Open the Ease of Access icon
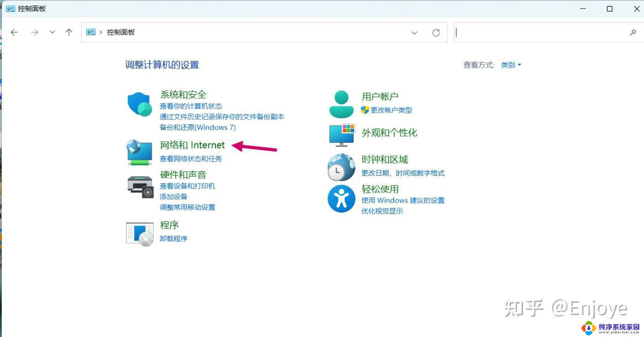This screenshot has height=337, width=644. click(x=341, y=199)
